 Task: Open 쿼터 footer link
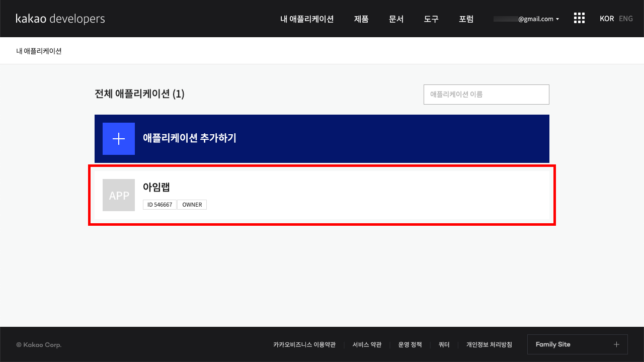point(444,345)
